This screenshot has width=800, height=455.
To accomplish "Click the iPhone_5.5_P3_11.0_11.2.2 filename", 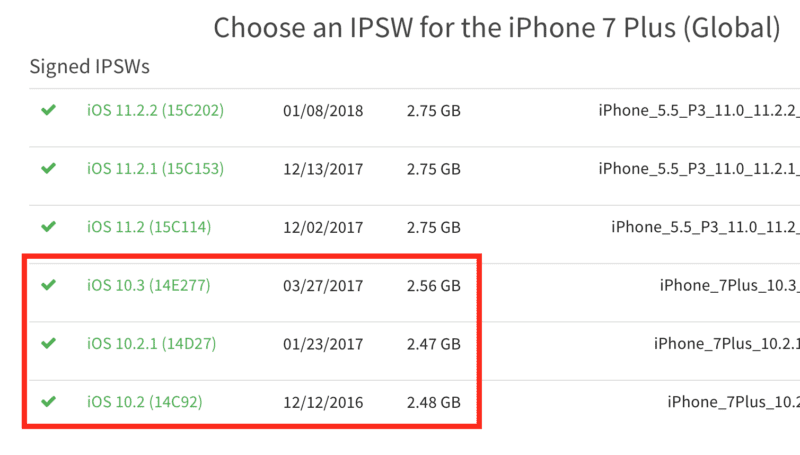I will point(699,111).
